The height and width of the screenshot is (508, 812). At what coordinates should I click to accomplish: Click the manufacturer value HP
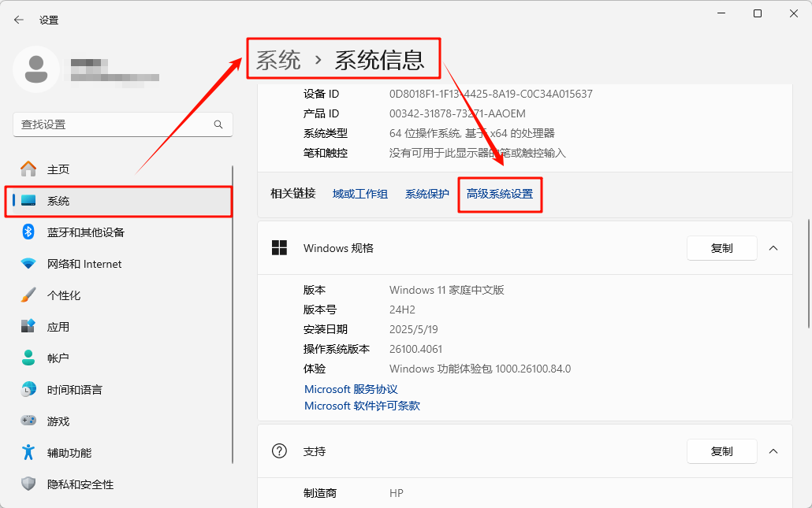(x=397, y=493)
